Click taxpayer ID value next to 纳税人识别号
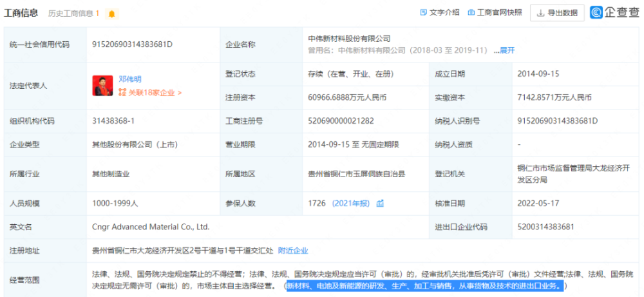This screenshot has width=644, height=297. click(x=558, y=120)
